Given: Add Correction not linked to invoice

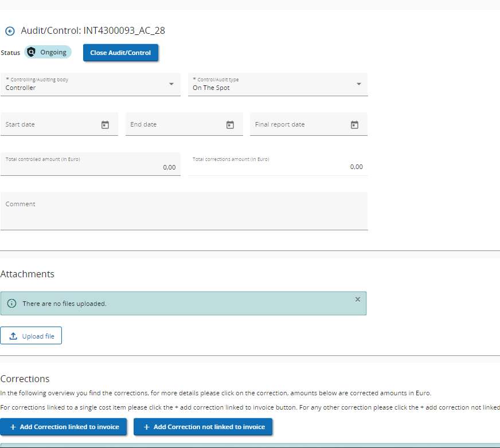Looking at the screenshot, I should click(x=203, y=427).
